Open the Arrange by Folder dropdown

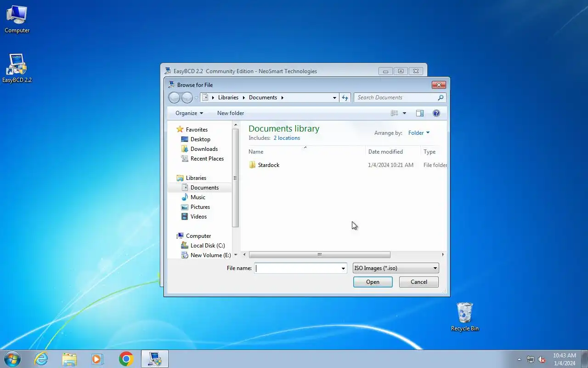(x=418, y=133)
